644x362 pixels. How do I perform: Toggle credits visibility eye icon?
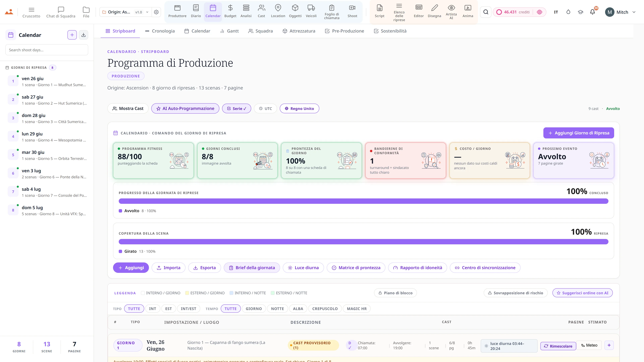(540, 12)
